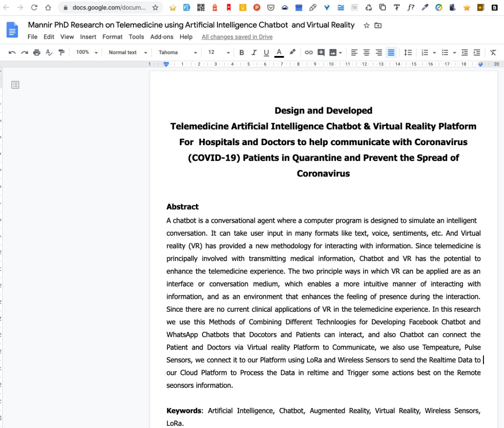
Task: Open the Insert menu
Action: click(x=88, y=37)
